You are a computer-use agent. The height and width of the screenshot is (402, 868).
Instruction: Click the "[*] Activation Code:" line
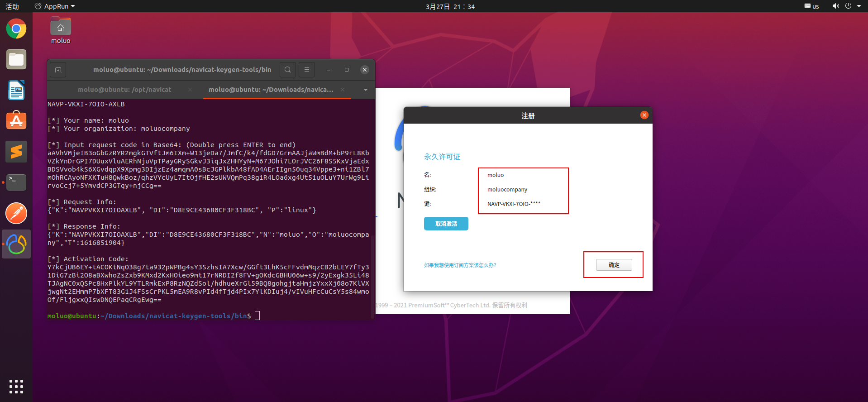(88, 259)
